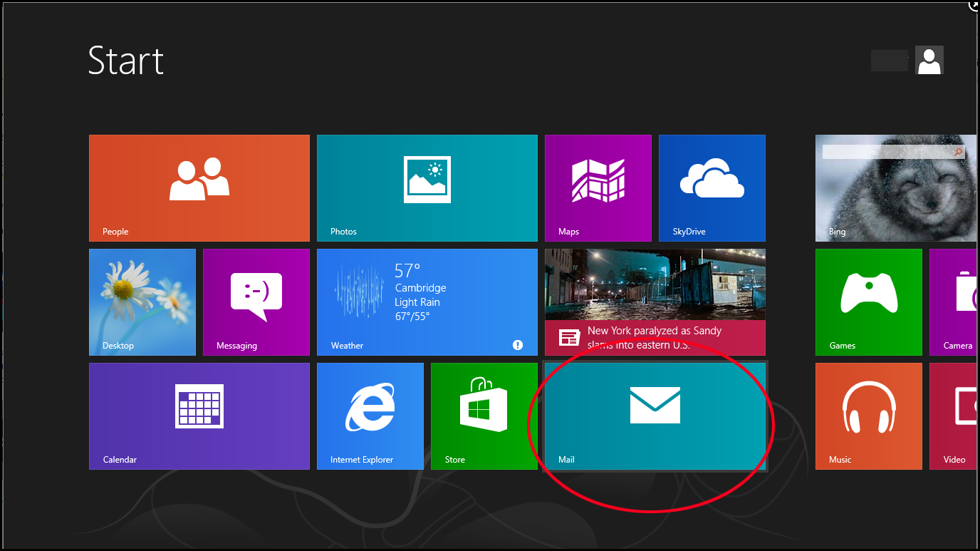Viewport: 980px width, 551px height.
Task: Open the user account picture menu
Action: click(x=929, y=61)
